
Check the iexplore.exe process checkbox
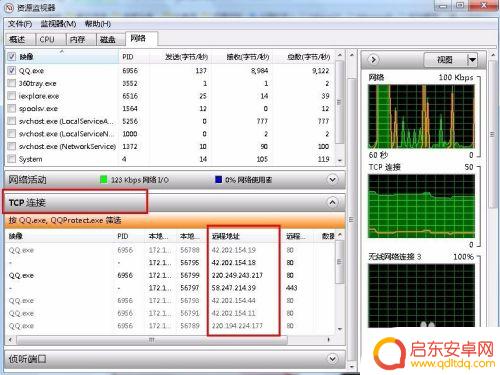[12, 96]
